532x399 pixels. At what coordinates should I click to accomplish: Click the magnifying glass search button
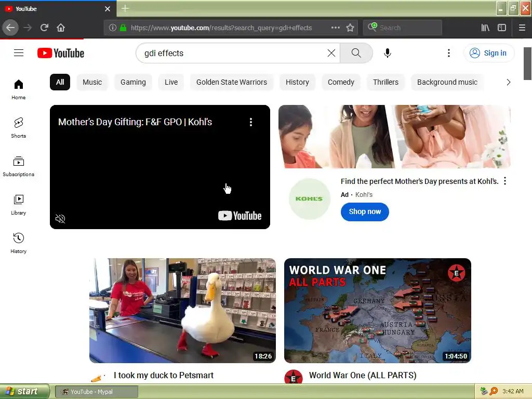coord(356,53)
